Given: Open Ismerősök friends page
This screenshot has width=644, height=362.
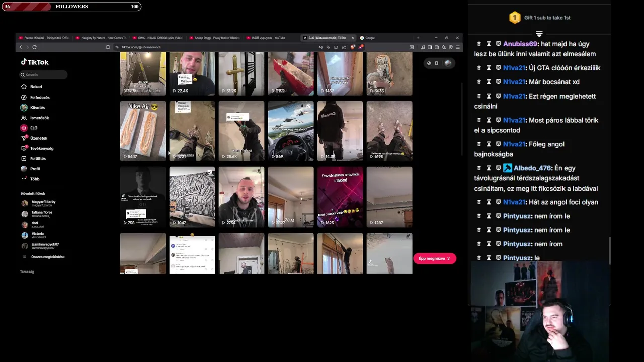Looking at the screenshot, I should pyautogui.click(x=35, y=118).
